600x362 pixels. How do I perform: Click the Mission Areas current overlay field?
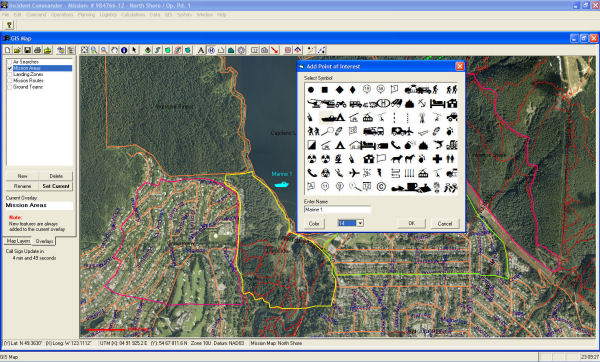point(39,205)
